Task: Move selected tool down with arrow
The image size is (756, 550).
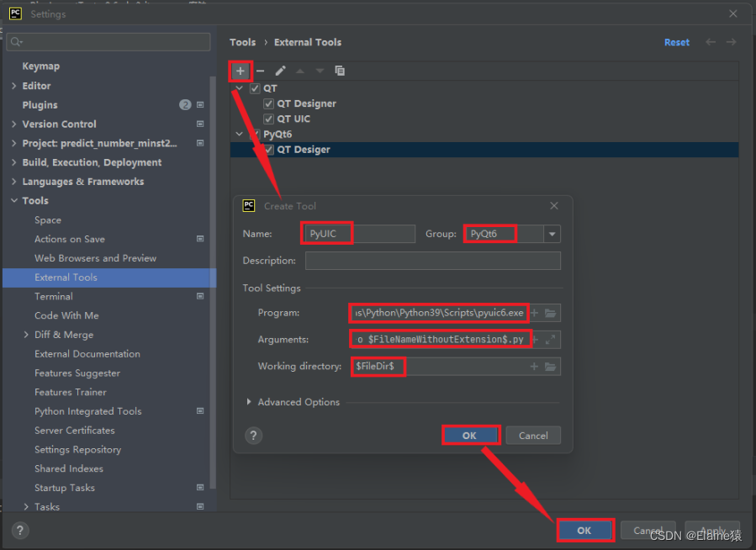Action: (320, 71)
